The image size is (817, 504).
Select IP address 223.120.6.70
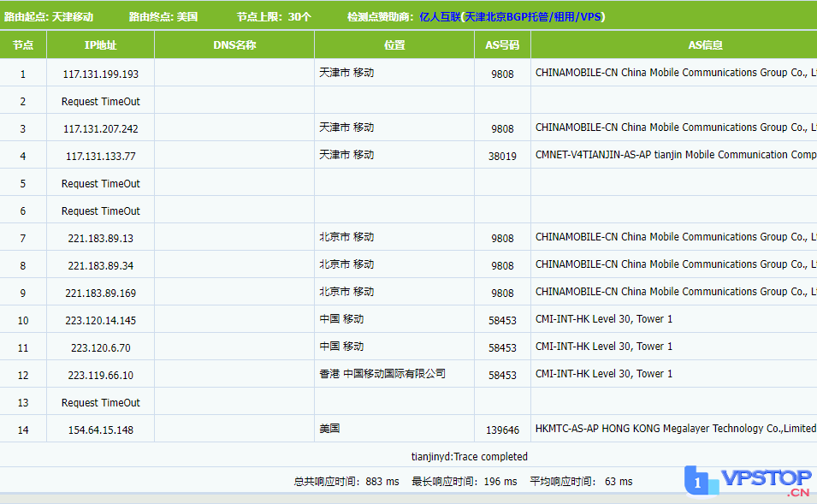101,347
